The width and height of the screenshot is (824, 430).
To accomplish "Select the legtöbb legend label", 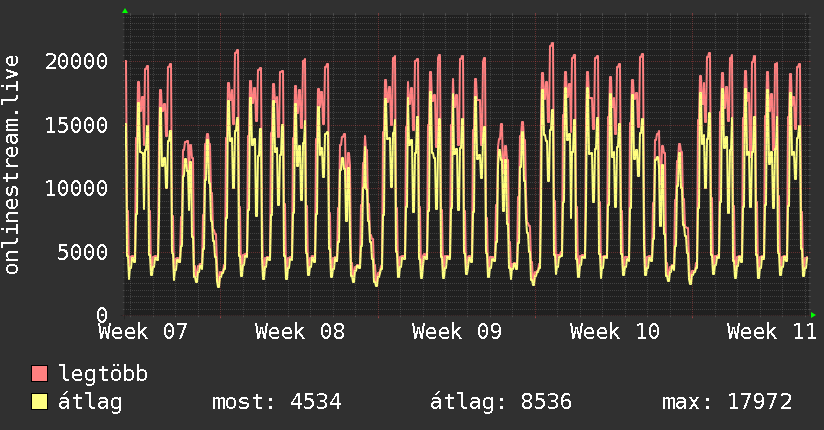I will coord(103,373).
